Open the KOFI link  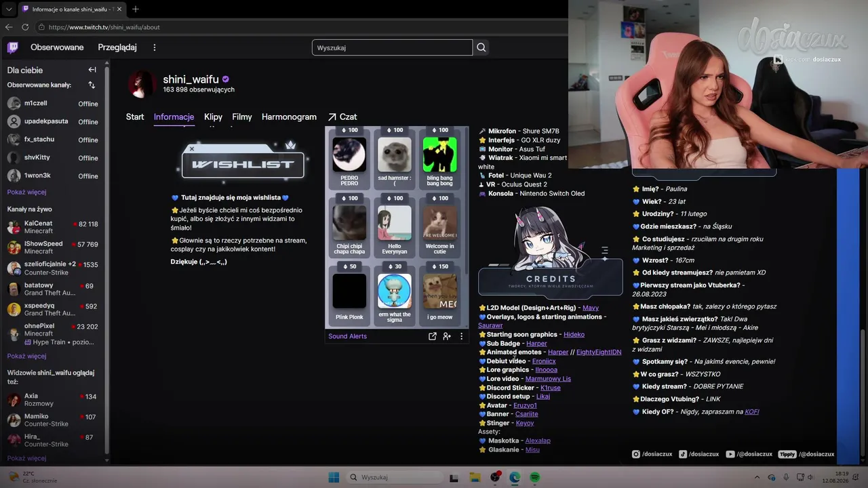click(x=752, y=411)
